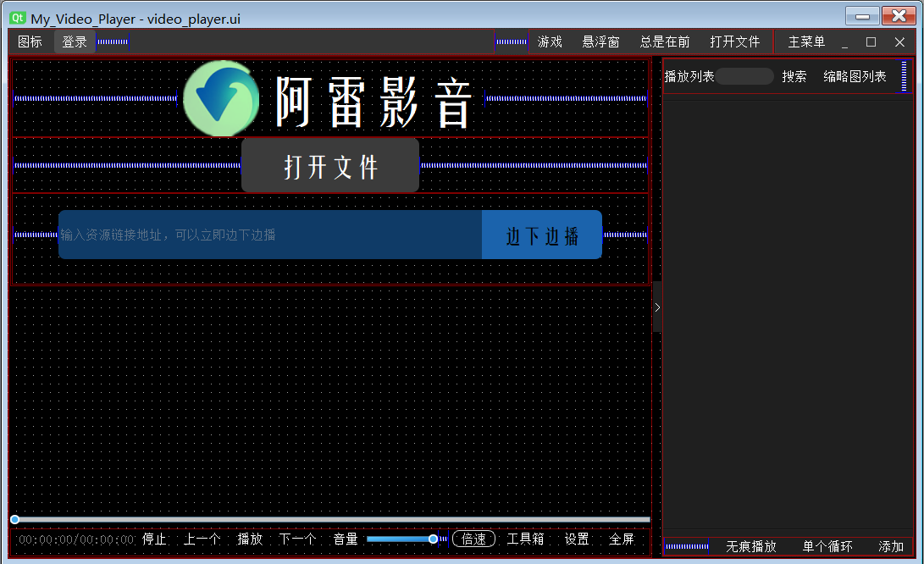Click the 边下边播 button
Image resolution: width=924 pixels, height=564 pixels.
coord(542,235)
